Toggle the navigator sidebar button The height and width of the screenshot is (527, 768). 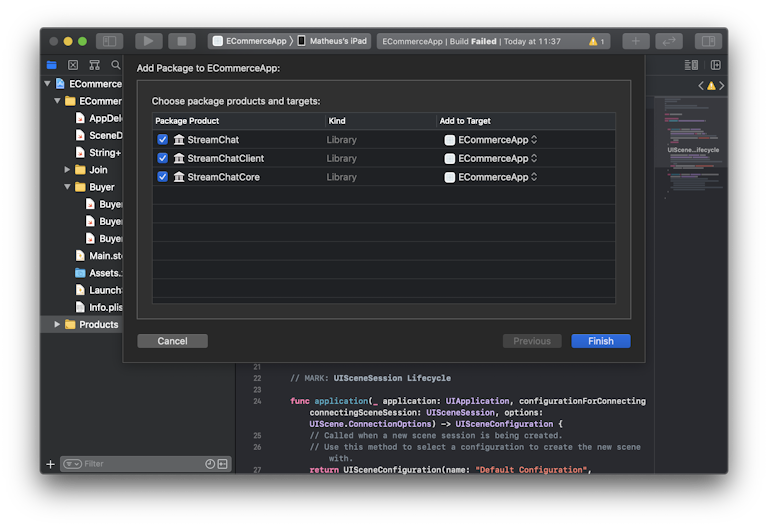tap(109, 41)
